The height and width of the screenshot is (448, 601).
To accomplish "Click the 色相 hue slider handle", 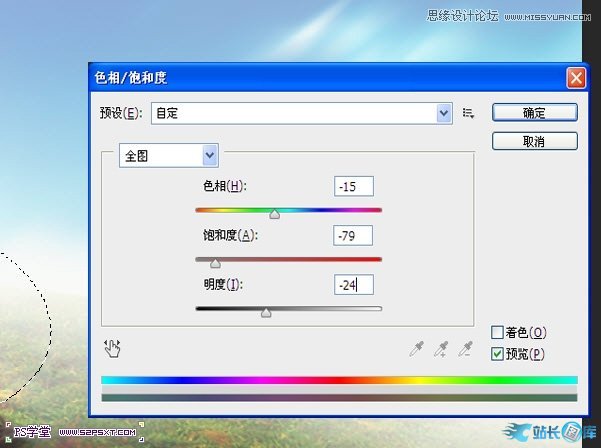I will (274, 214).
